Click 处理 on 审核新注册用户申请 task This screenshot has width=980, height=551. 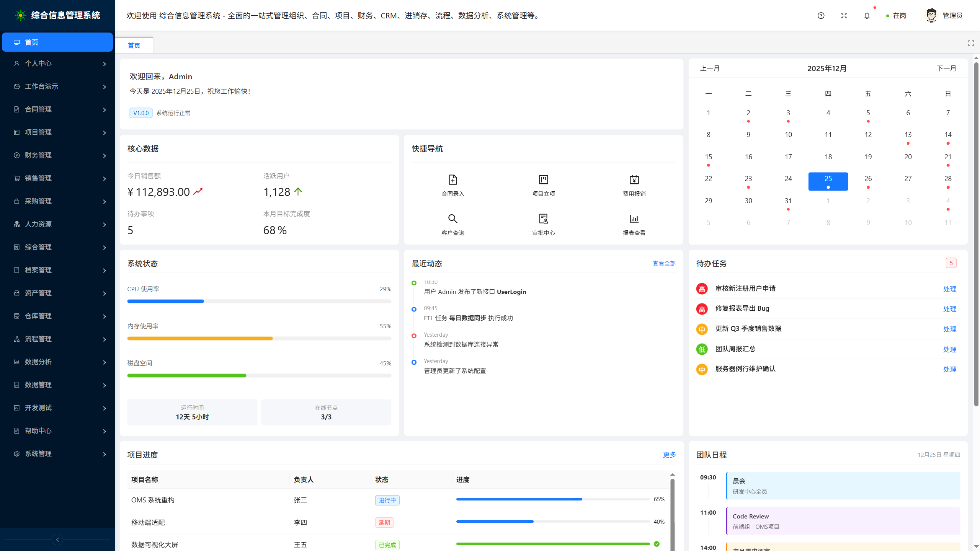coord(950,289)
